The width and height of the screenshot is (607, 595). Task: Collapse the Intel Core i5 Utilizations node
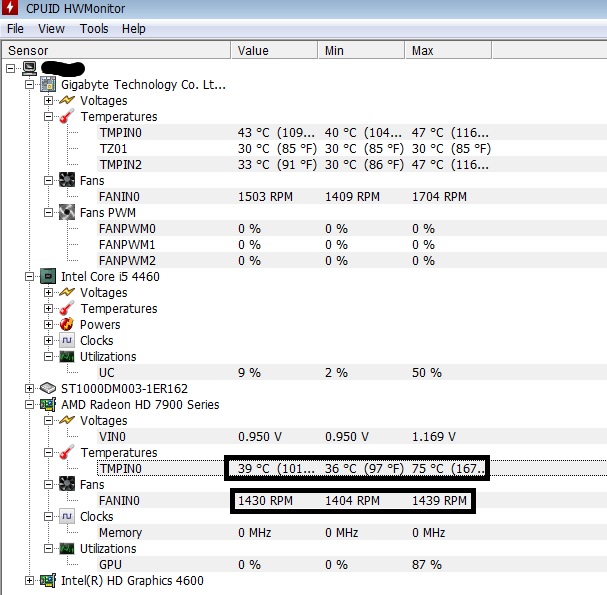click(x=48, y=357)
